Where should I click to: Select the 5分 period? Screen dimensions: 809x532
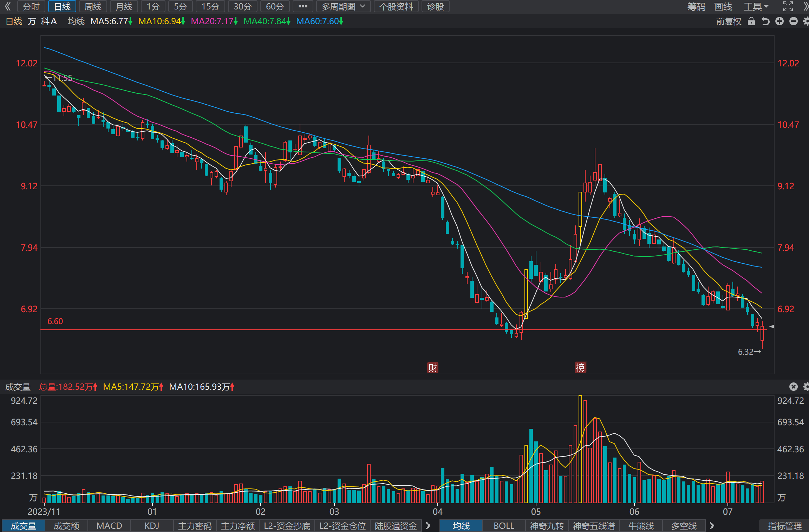[181, 6]
